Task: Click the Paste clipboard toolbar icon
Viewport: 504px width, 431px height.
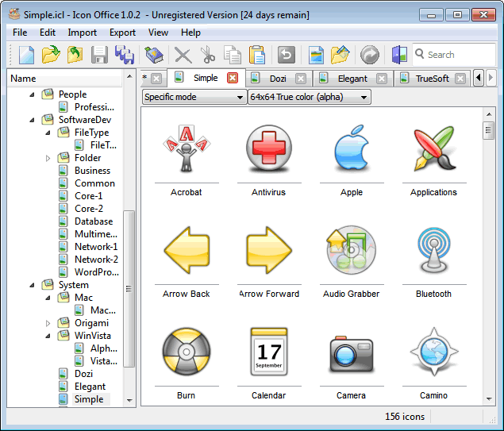Action: 257,55
